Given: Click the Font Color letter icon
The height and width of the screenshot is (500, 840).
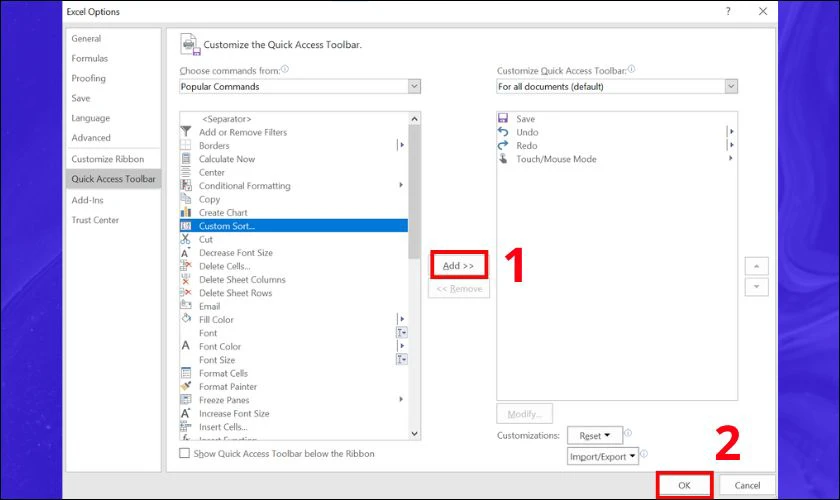Looking at the screenshot, I should click(x=186, y=346).
